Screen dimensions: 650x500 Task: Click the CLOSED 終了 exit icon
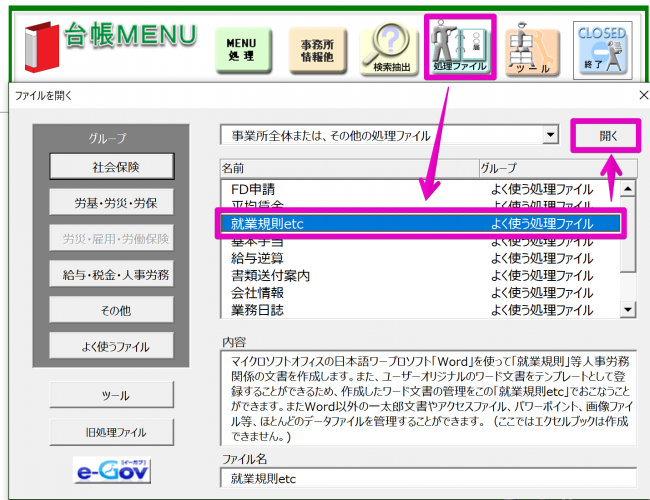pos(602,47)
